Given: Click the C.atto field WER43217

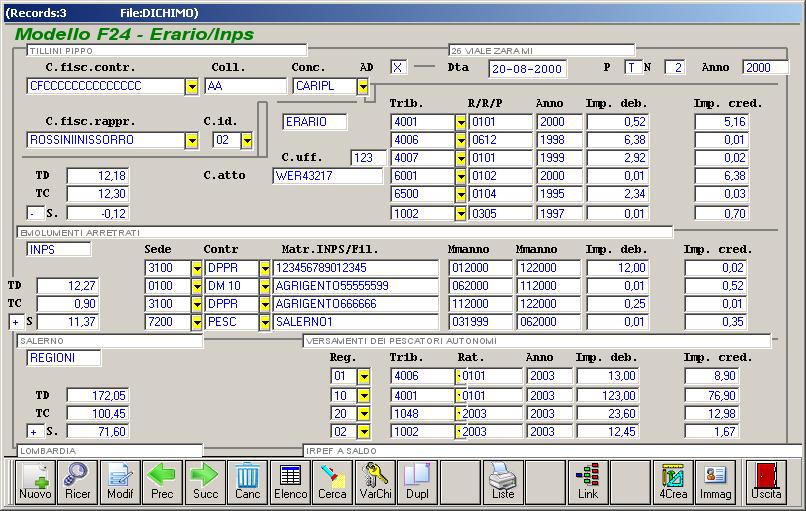Looking at the screenshot, I should click(x=327, y=176).
